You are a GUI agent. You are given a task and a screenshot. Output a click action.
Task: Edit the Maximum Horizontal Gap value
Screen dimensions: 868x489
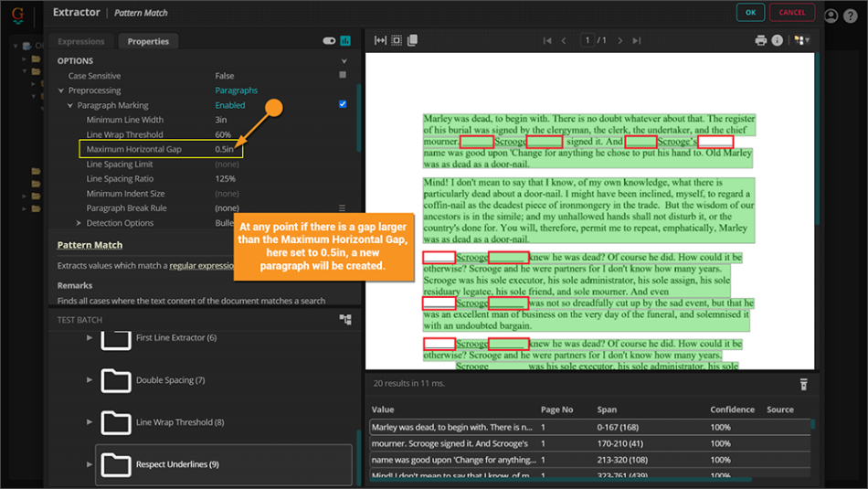(x=224, y=149)
